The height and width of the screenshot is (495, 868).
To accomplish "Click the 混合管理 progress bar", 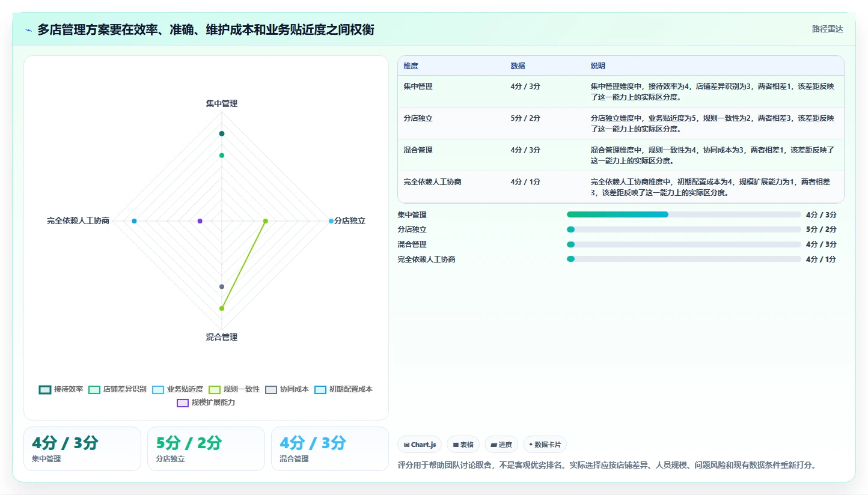I will click(684, 244).
